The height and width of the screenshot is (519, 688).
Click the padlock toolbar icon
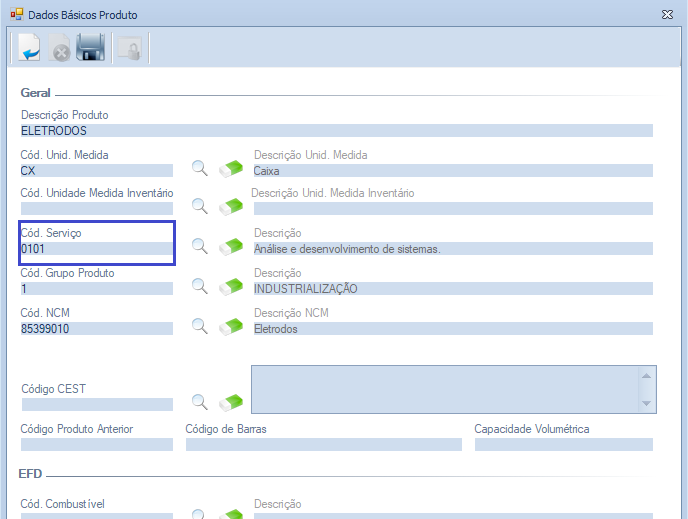pyautogui.click(x=129, y=48)
